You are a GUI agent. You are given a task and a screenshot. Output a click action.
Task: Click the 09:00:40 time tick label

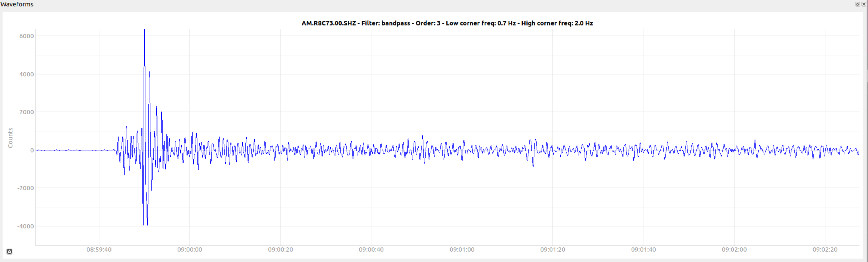pyautogui.click(x=371, y=250)
